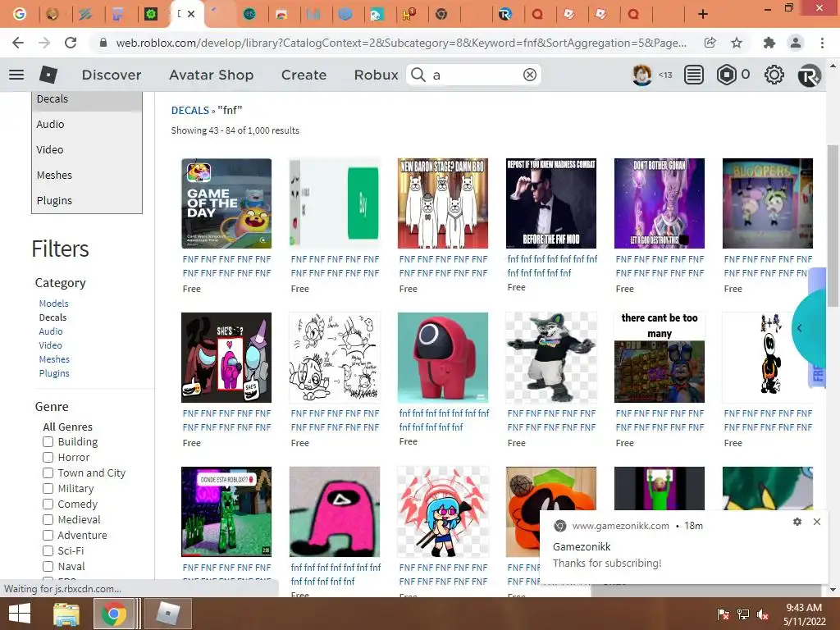Filter by Video category link under Filters
The height and width of the screenshot is (630, 840).
tap(50, 345)
